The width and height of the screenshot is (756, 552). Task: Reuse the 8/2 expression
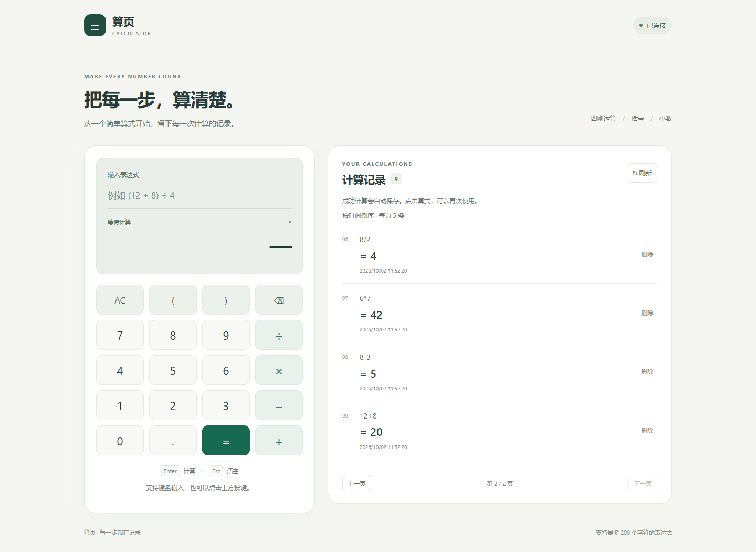pyautogui.click(x=365, y=239)
